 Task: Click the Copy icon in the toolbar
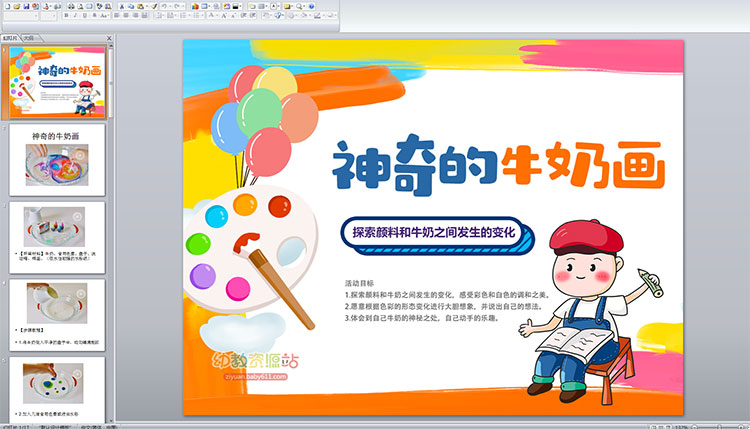[x=131, y=6]
